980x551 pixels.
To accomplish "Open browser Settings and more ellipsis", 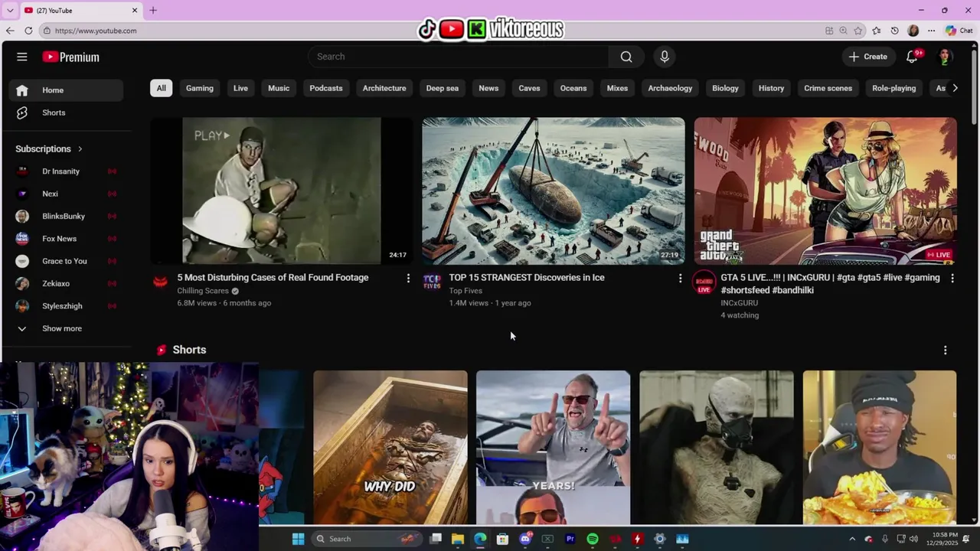I will click(931, 31).
